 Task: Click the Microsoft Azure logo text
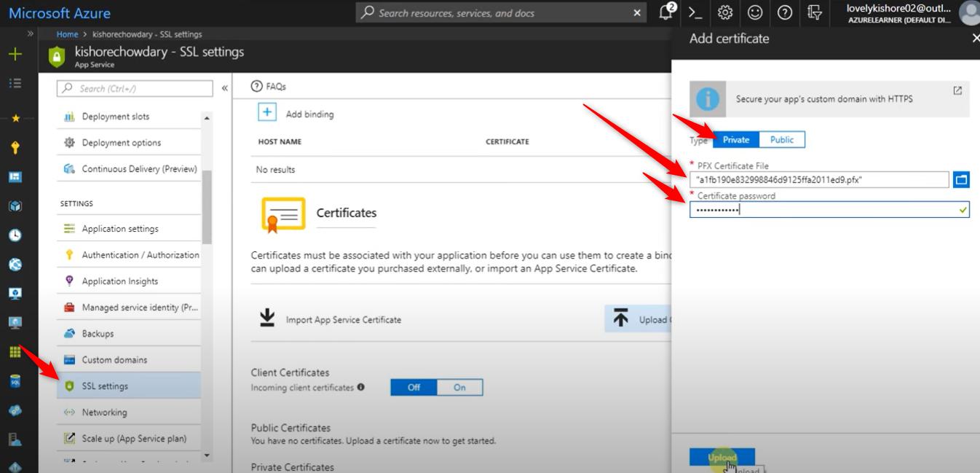[60, 13]
